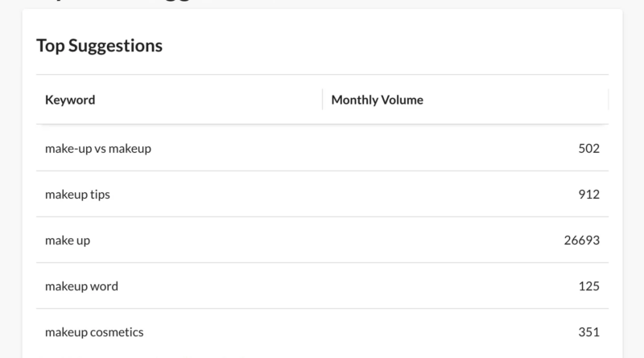Open the make up keyword suggestion

coord(68,240)
